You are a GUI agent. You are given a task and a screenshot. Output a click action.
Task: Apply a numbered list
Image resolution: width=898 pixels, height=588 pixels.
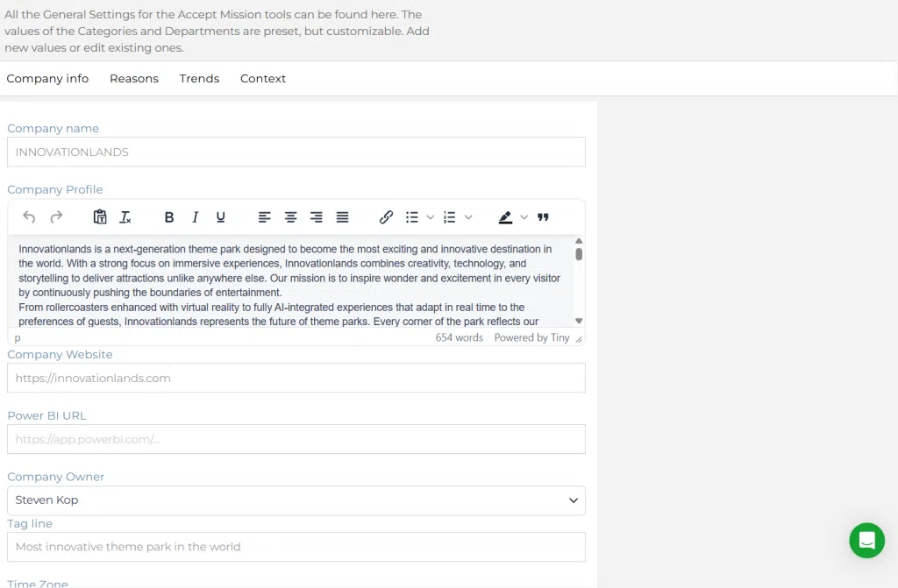point(450,217)
